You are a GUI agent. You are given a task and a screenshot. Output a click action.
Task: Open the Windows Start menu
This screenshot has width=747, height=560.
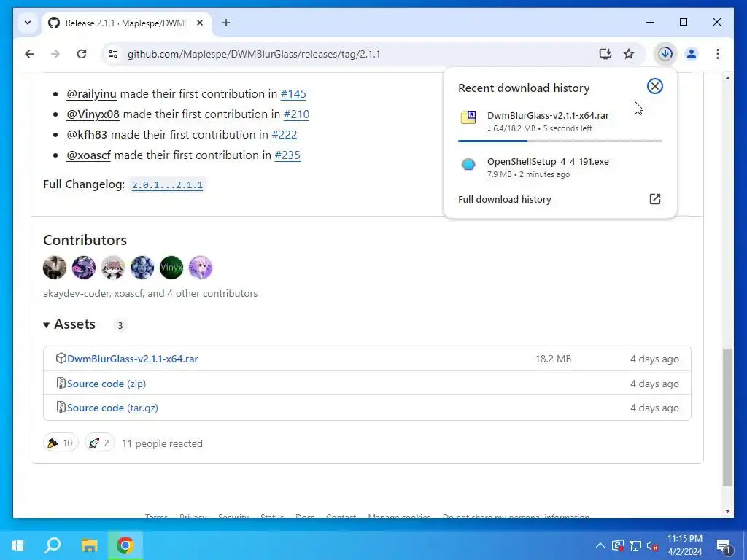pos(18,545)
